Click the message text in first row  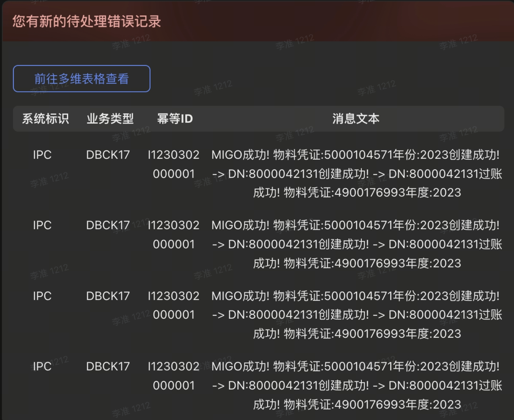tap(357, 174)
